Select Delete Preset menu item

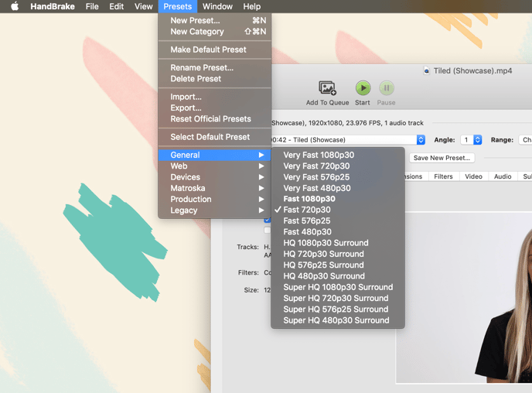click(214, 79)
